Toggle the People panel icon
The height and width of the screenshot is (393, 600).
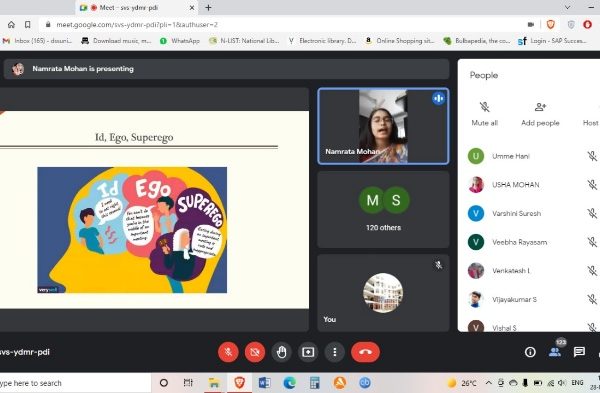pos(555,352)
